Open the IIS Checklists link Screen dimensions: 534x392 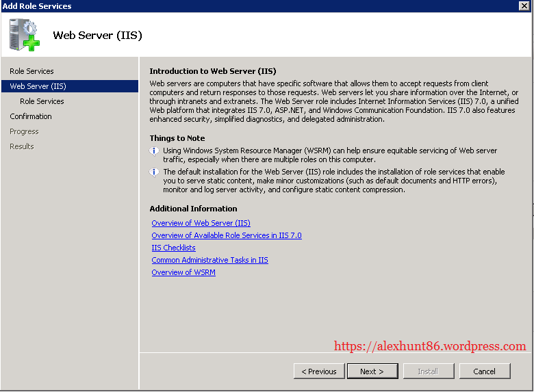click(x=173, y=248)
